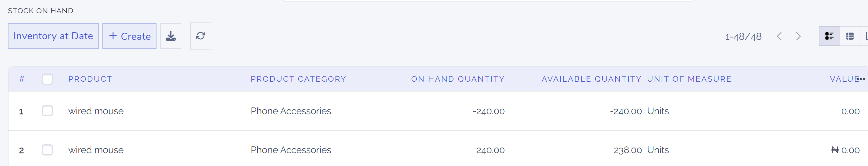Click the download export icon
The image size is (868, 166).
pyautogui.click(x=171, y=36)
